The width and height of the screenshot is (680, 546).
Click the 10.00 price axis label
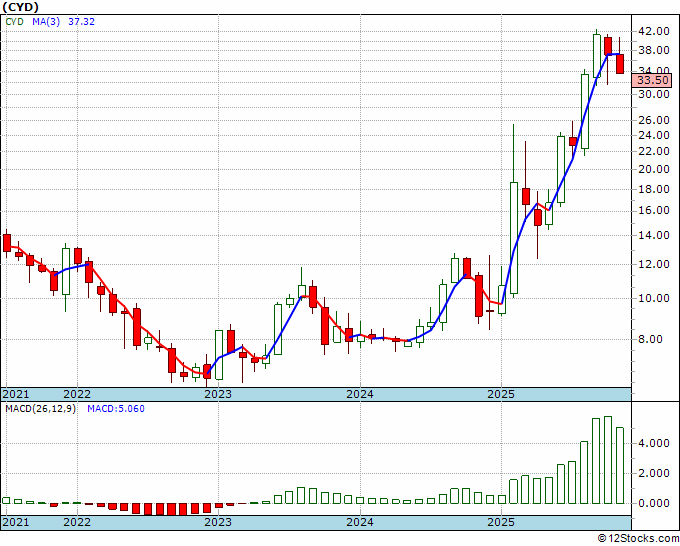tap(654, 298)
